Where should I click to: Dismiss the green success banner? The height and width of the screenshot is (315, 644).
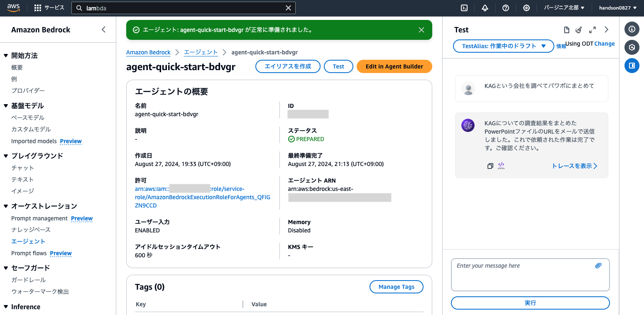(x=421, y=30)
